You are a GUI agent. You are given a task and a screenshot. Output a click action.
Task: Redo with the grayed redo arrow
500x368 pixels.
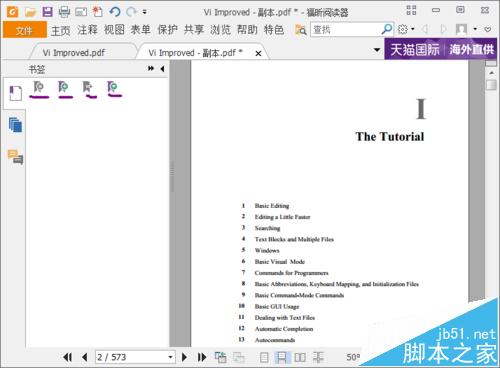(x=131, y=12)
